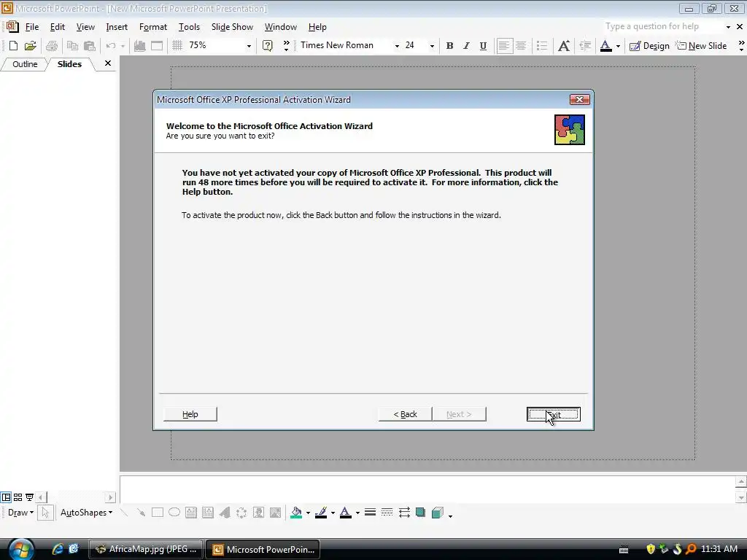Apply Fill Color paint bucket
Viewport: 747px width, 560px height.
pos(296,513)
